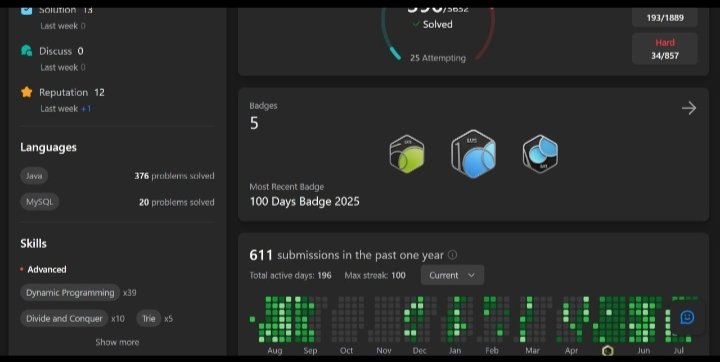Click the Languages heading
Image resolution: width=720 pixels, height=362 pixels.
point(48,147)
